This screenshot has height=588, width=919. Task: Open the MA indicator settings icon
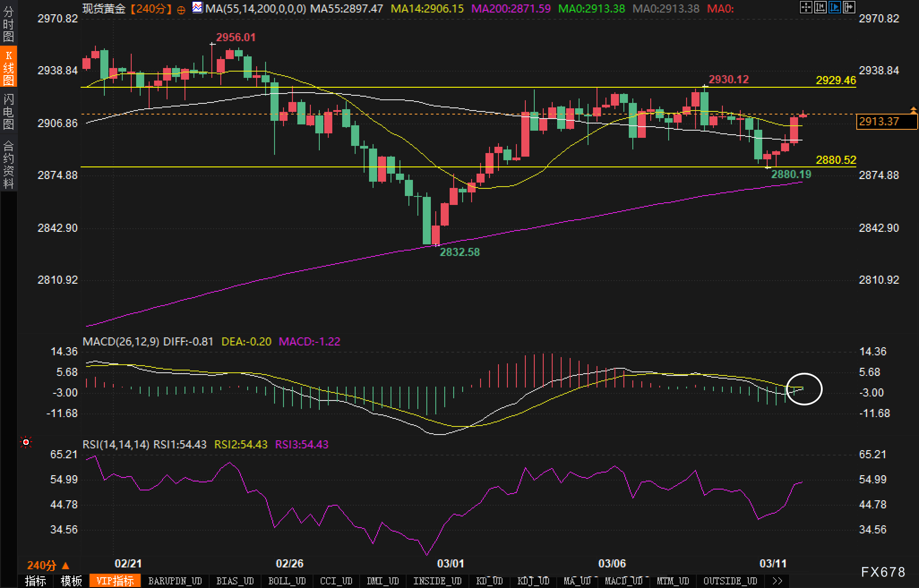[x=197, y=7]
